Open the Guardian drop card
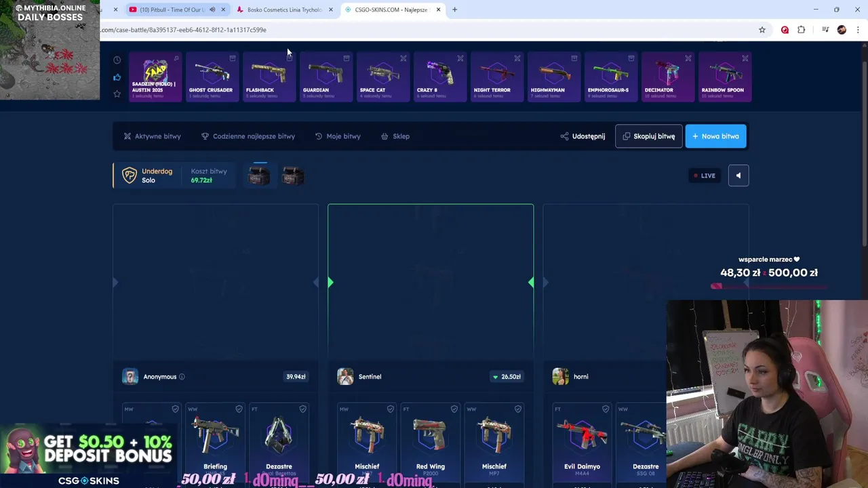Image resolution: width=868 pixels, height=488 pixels. pyautogui.click(x=325, y=77)
